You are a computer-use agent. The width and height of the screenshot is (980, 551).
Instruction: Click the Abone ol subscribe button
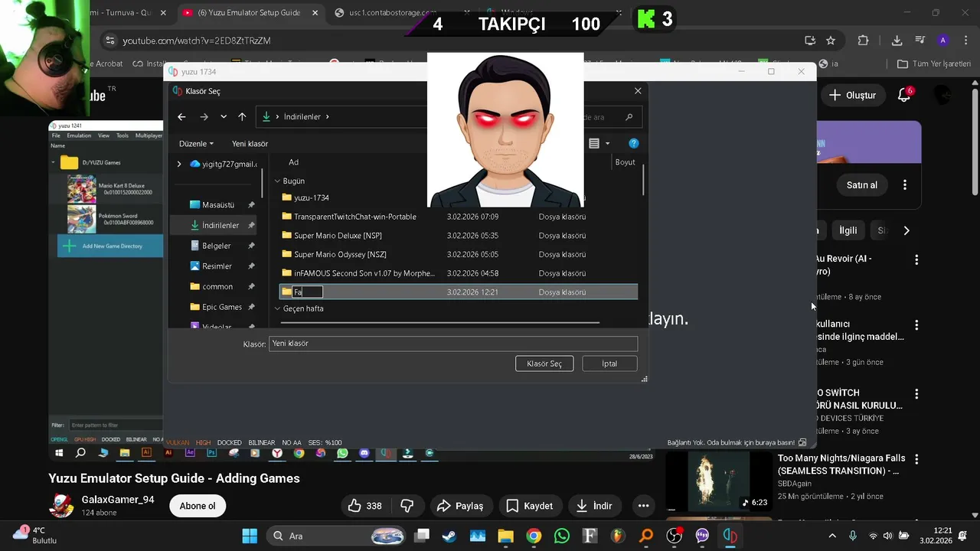198,506
